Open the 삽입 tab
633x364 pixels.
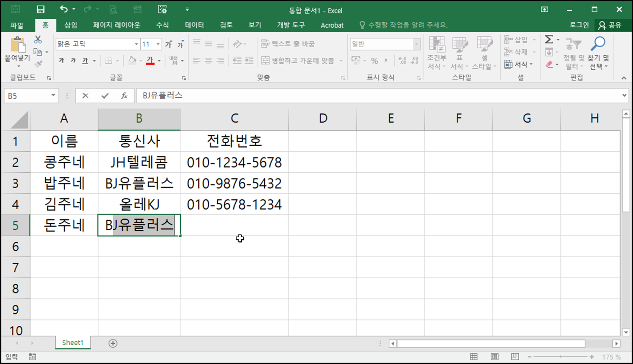[71, 25]
